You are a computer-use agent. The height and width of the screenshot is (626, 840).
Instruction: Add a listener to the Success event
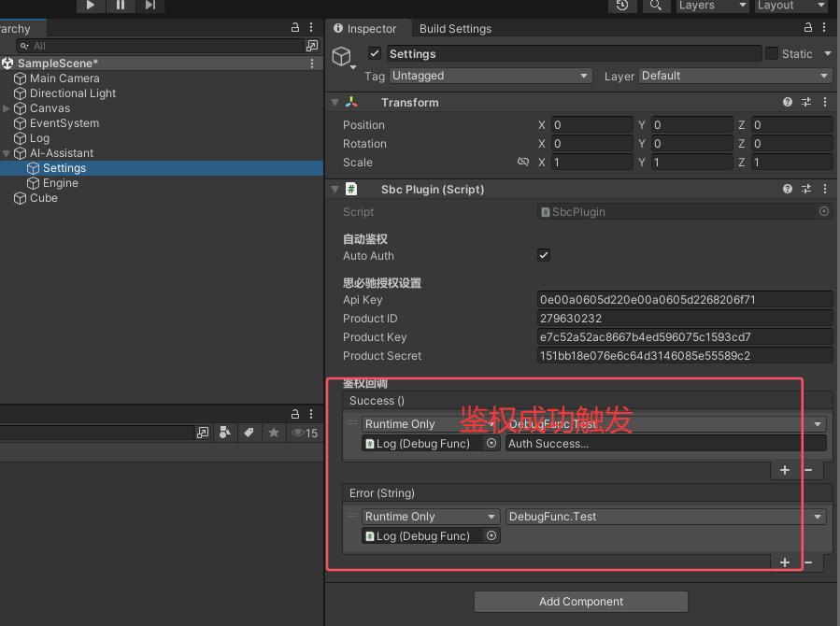tap(785, 470)
